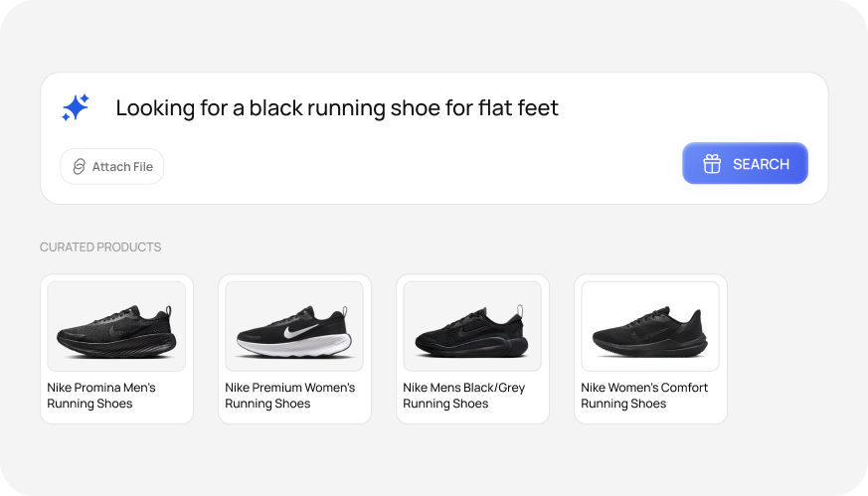
Task: Click the white sole of Premium Women's shoe
Action: [294, 346]
